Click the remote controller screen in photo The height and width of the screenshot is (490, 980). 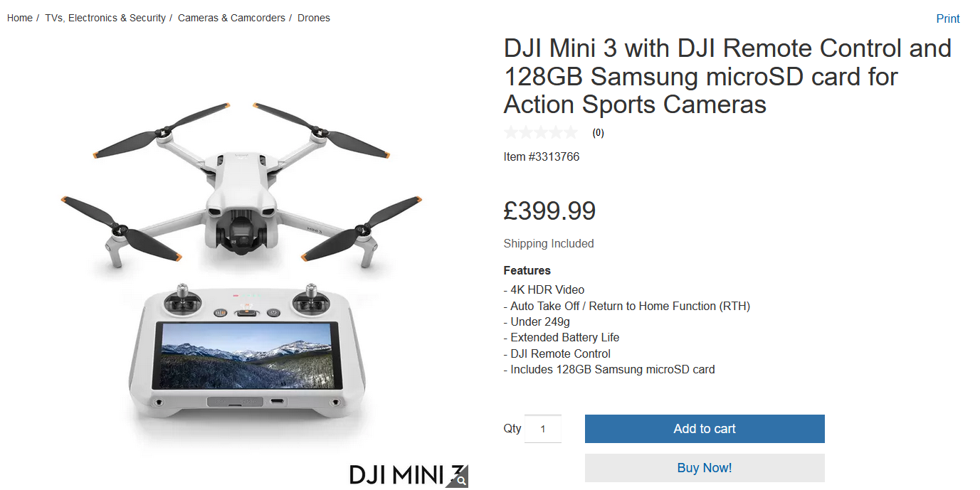pos(247,356)
